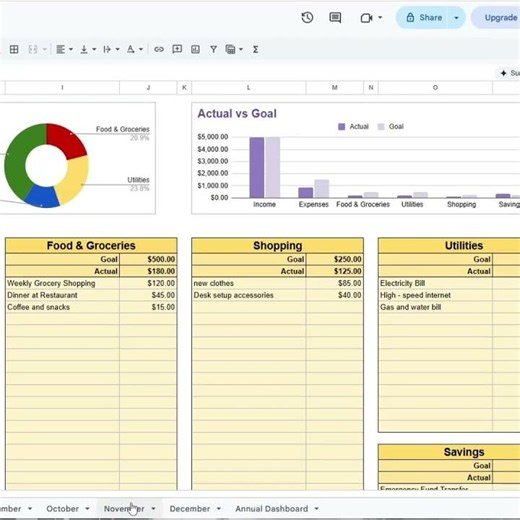Switch to the December sheet tab

pos(190,509)
